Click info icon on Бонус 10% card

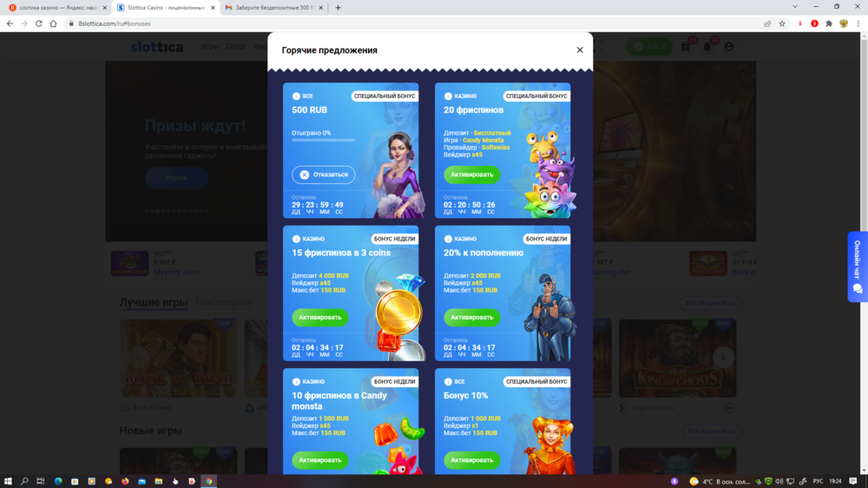click(448, 381)
